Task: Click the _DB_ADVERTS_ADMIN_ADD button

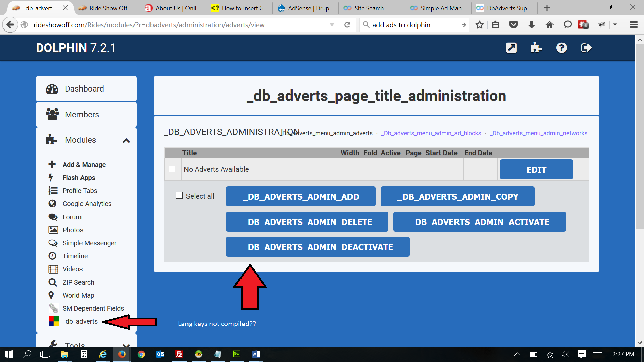Action: [x=301, y=197]
